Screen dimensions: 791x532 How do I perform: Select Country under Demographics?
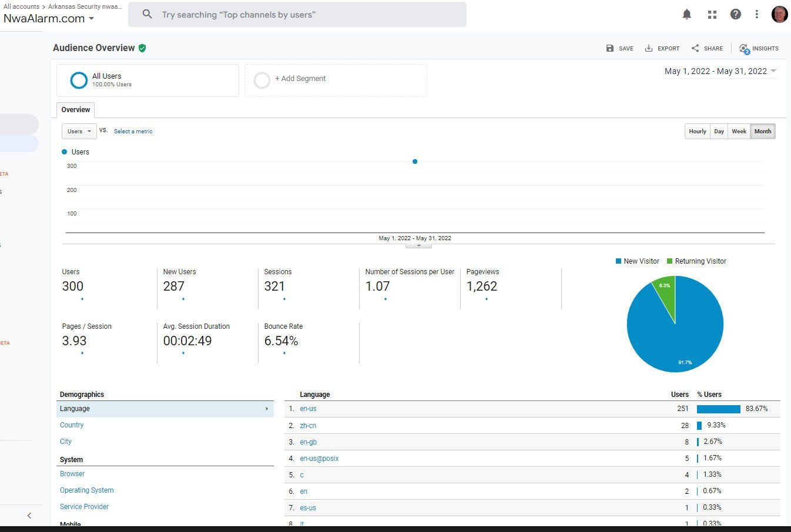click(x=72, y=425)
